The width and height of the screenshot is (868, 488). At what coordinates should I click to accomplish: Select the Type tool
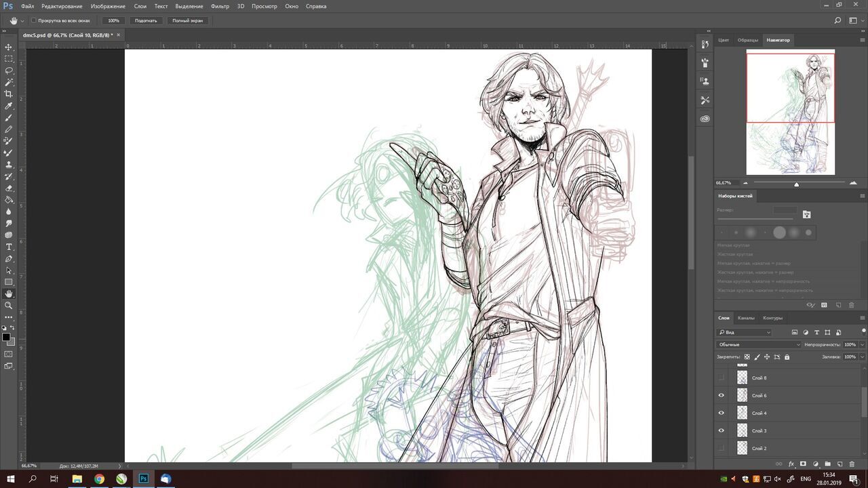(9, 247)
